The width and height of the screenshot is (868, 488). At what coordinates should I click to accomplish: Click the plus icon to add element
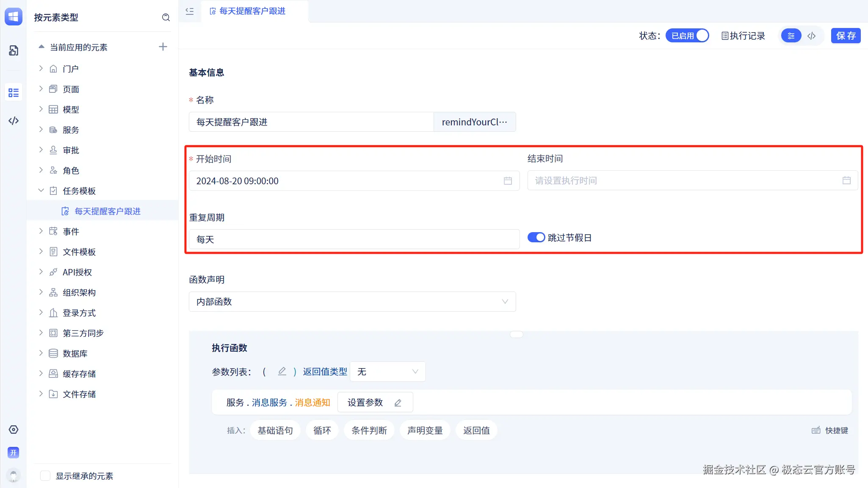(163, 47)
